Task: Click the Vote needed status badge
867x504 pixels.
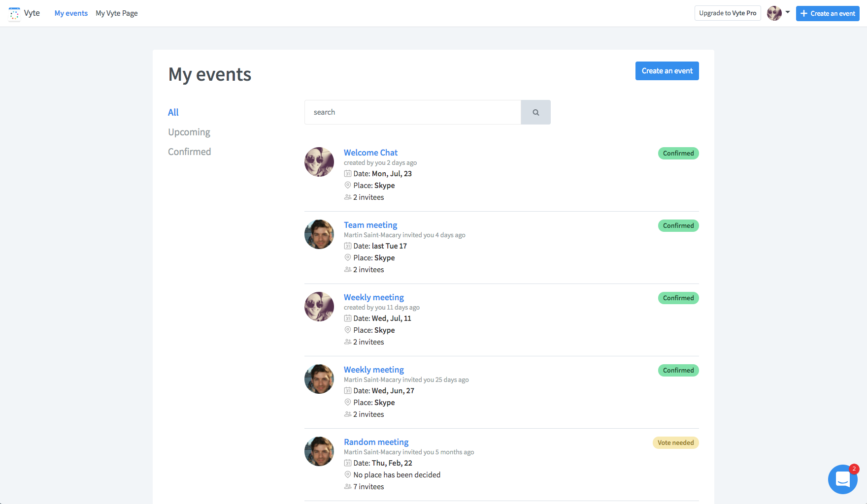Action: (x=675, y=443)
